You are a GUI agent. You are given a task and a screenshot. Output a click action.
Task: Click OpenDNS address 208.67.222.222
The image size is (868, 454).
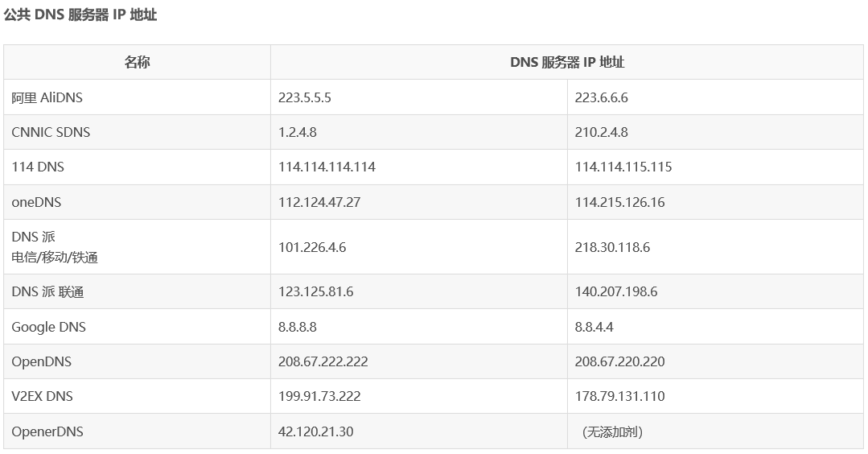pos(419,361)
